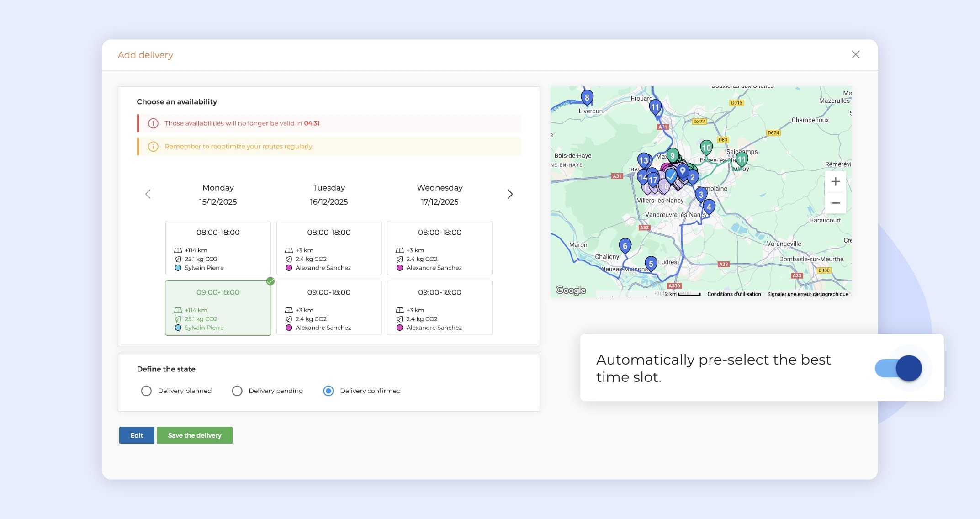Screen dimensions: 980x519
Task: Click green map marker number 10
Action: (706, 148)
